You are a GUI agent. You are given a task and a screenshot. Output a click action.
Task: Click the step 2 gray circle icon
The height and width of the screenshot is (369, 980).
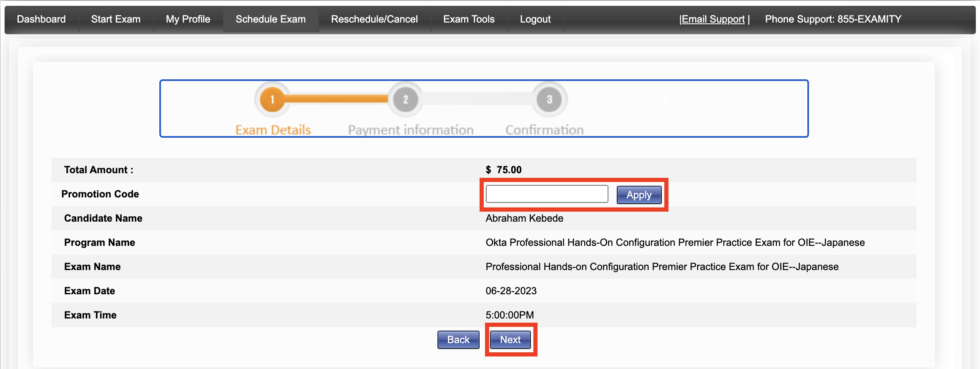(405, 99)
